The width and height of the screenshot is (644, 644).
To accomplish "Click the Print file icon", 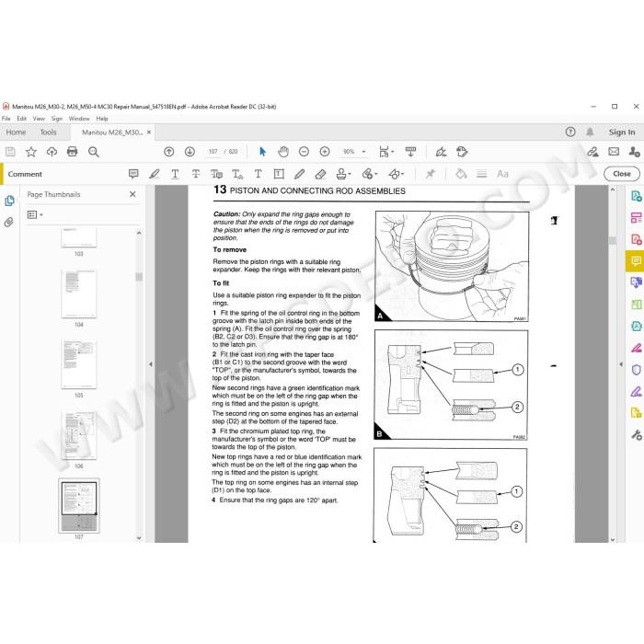I will [73, 152].
